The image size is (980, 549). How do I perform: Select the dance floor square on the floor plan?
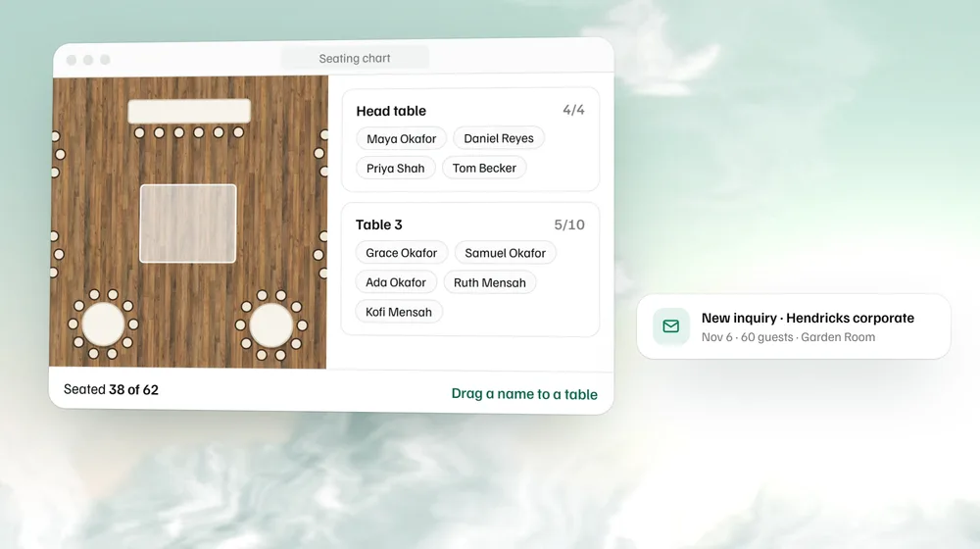coord(188,224)
